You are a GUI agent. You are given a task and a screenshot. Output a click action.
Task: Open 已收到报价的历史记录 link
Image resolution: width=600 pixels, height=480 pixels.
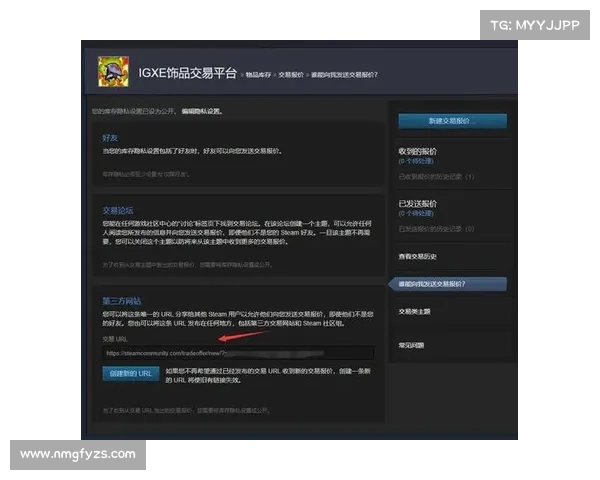[436, 176]
